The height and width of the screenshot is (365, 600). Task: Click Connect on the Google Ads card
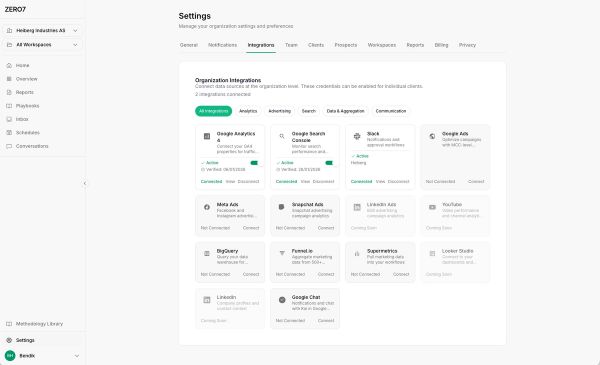476,182
